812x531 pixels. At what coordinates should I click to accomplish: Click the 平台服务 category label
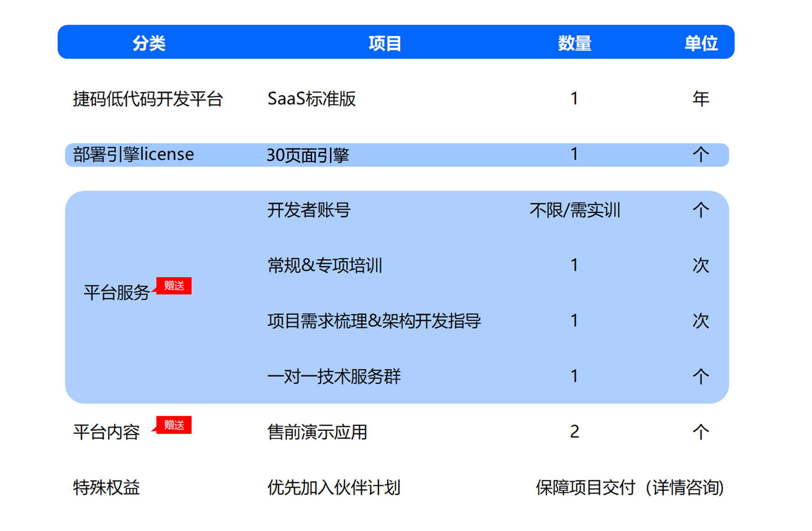[x=116, y=293]
